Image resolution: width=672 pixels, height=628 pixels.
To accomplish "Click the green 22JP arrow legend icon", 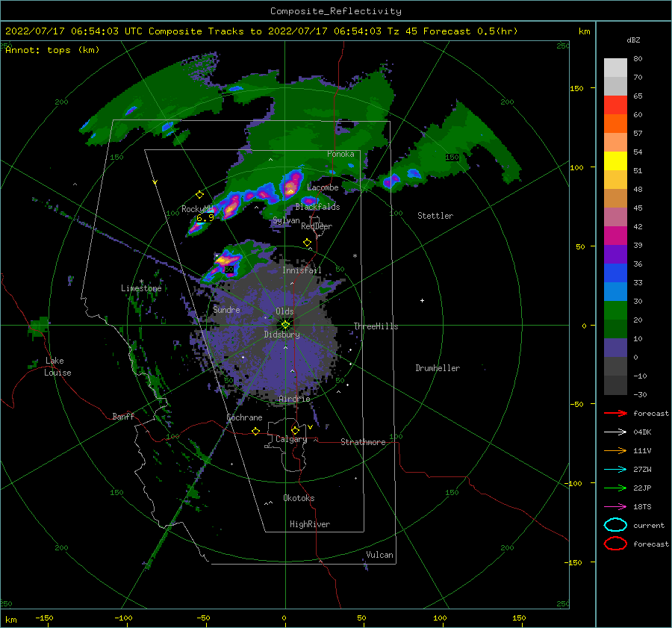I will pos(615,488).
